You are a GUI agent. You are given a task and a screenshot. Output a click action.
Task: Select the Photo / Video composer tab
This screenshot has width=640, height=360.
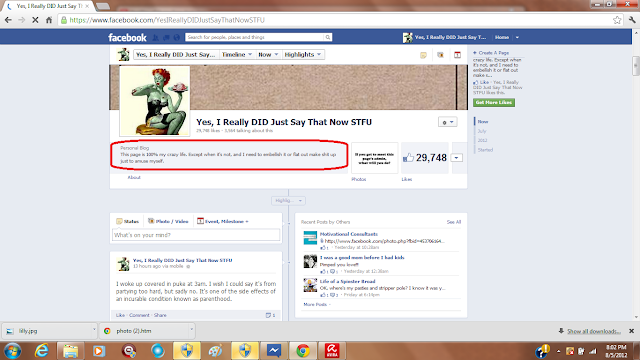[x=168, y=221]
